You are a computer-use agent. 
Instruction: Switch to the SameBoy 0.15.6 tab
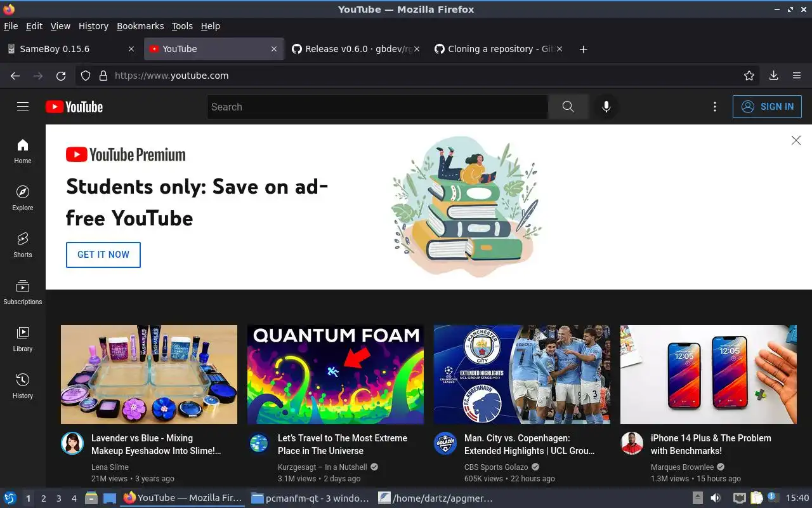(71, 49)
